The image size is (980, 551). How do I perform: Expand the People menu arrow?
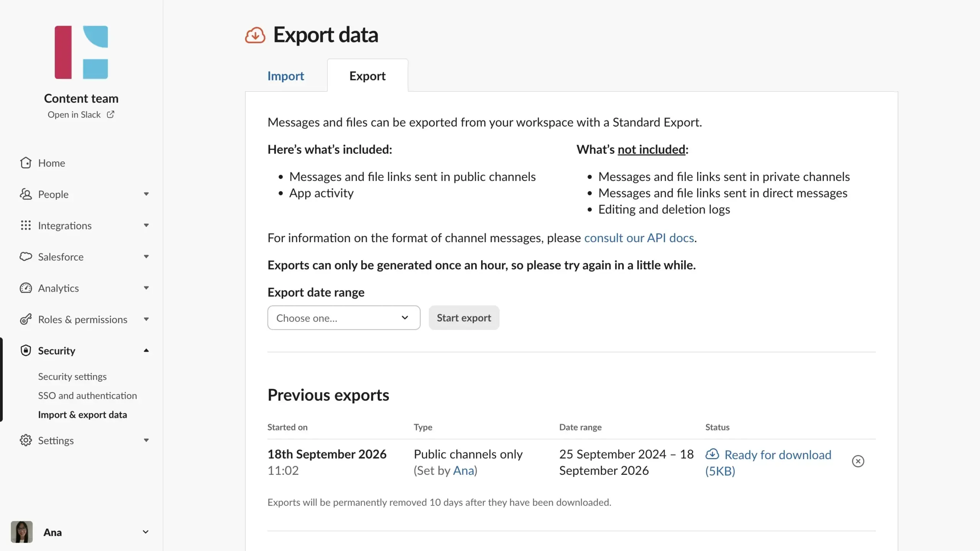(146, 194)
